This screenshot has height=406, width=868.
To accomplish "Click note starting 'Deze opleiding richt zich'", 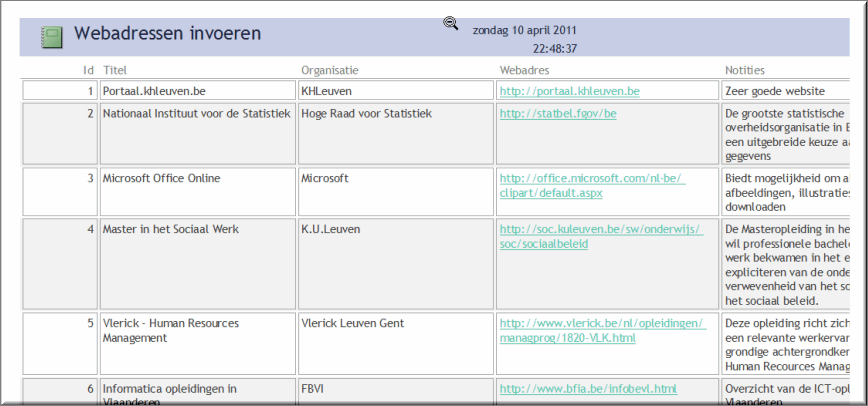I will tap(786, 343).
